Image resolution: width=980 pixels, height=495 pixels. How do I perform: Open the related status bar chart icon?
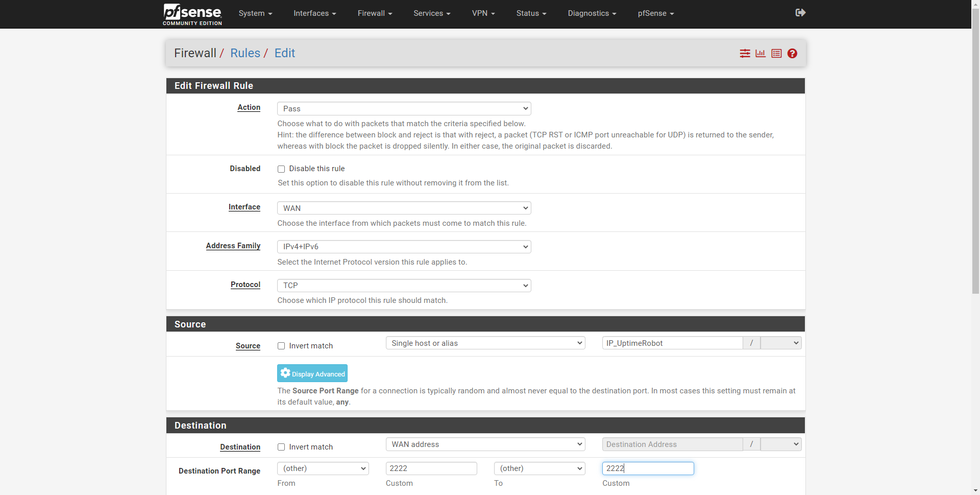click(x=761, y=53)
